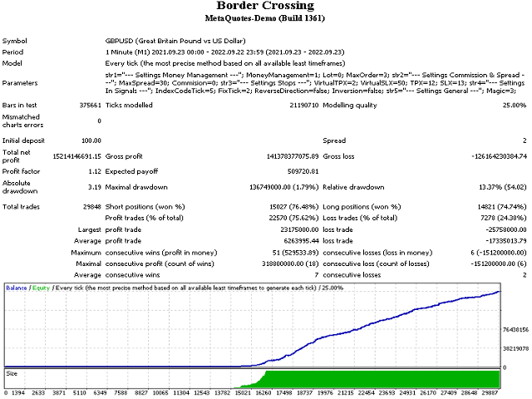Screen dimensions: 532x399
Task: Click Profit factor value 1.12
Action: pos(95,171)
